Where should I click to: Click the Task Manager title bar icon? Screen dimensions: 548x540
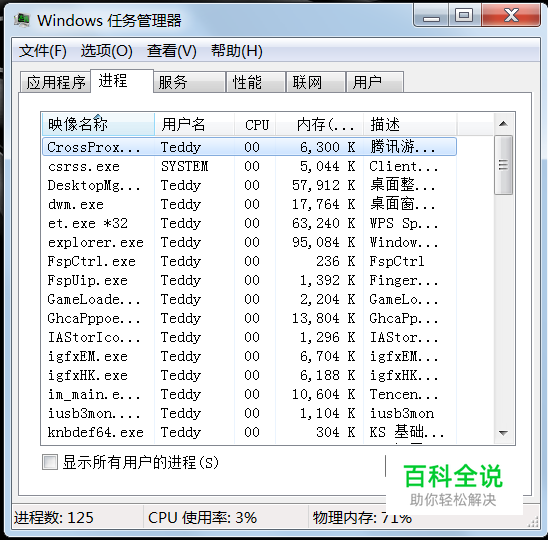coord(22,20)
